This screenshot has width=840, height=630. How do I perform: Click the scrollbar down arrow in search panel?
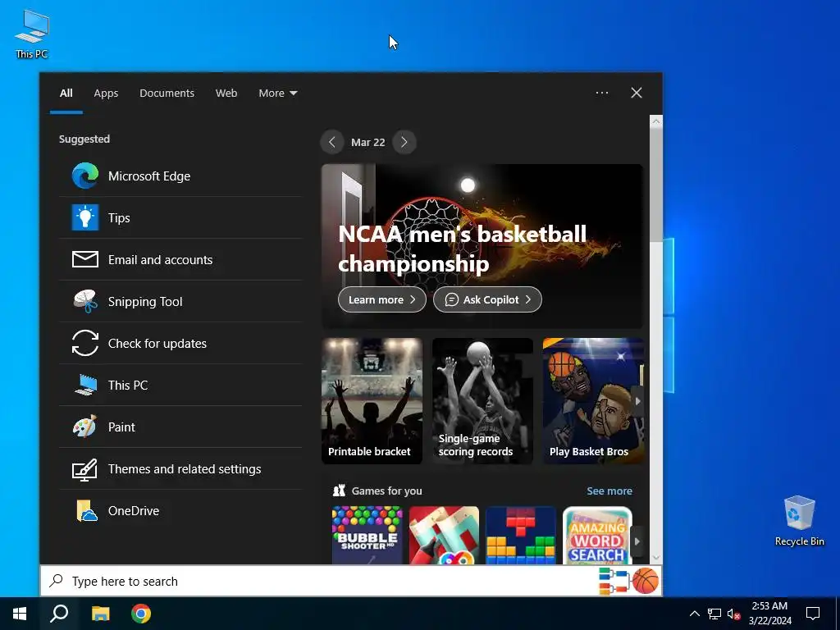click(x=655, y=558)
